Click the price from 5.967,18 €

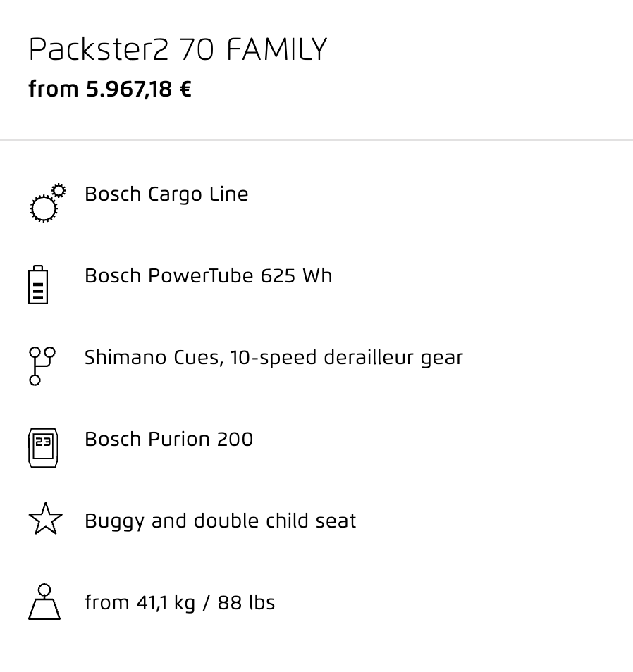click(x=110, y=89)
